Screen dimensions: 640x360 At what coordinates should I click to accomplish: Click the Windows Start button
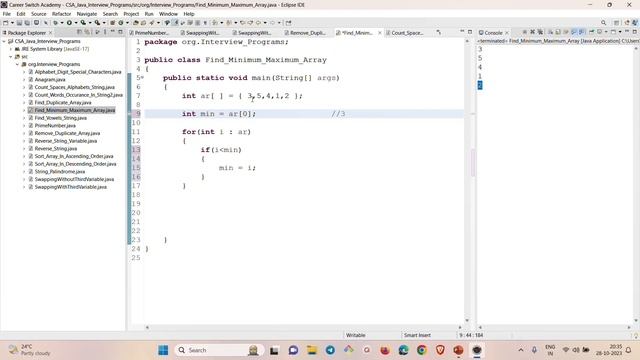pyautogui.click(x=163, y=350)
